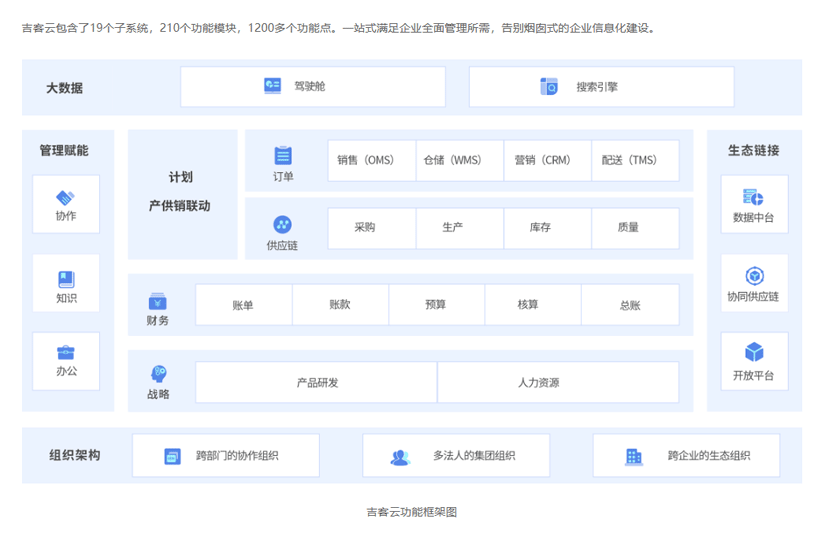The image size is (822, 539).
Task: Click the 库存 cell
Action: tap(548, 228)
